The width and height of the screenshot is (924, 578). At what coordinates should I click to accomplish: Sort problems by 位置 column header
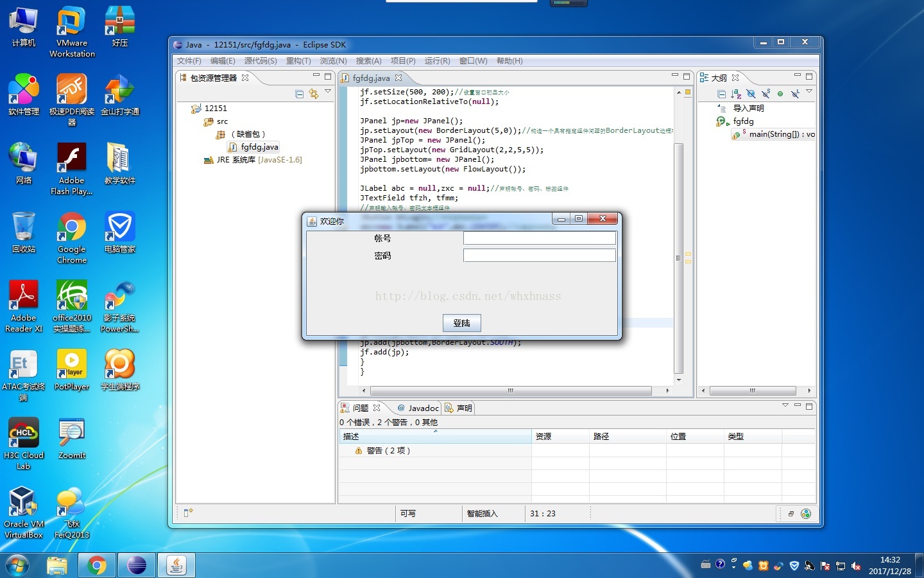(x=695, y=437)
